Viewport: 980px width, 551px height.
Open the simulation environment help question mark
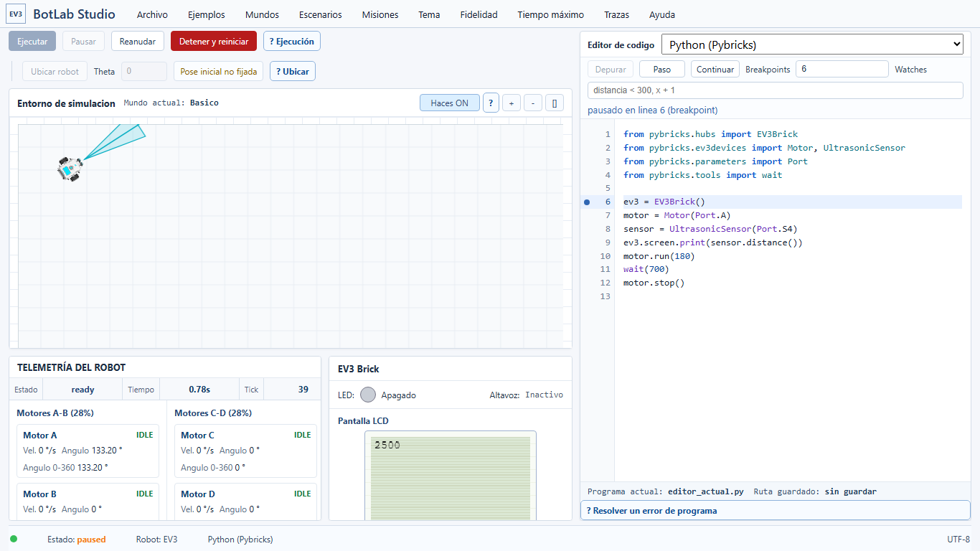(491, 103)
